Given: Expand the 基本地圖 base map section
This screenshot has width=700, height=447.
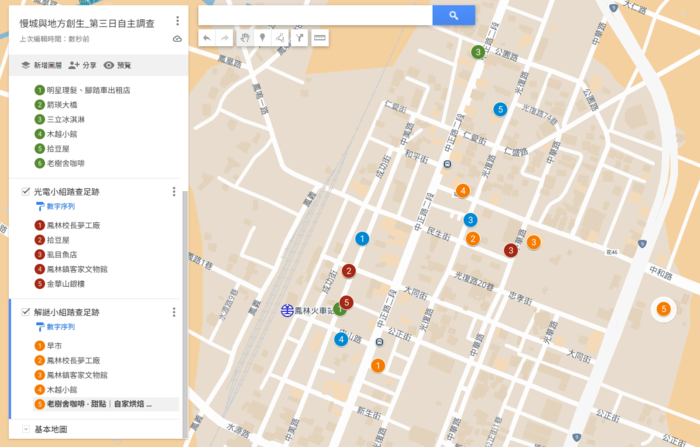Looking at the screenshot, I should coord(26,429).
